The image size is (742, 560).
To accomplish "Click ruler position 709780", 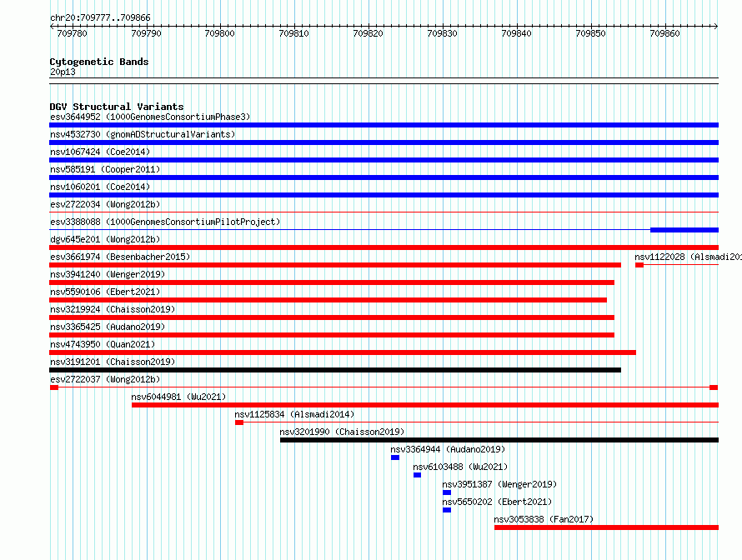I will point(72,33).
